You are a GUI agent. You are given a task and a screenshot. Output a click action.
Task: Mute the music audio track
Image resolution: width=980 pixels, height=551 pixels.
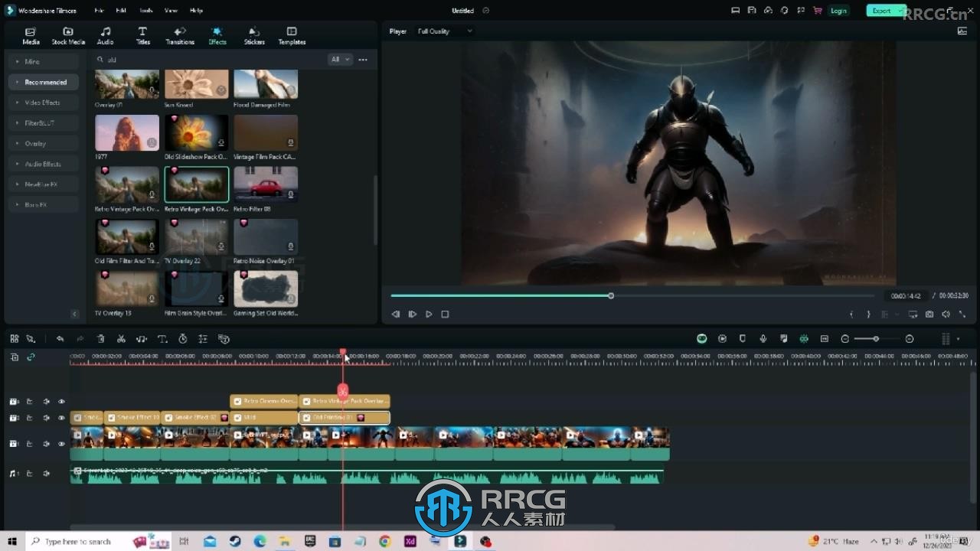point(46,474)
